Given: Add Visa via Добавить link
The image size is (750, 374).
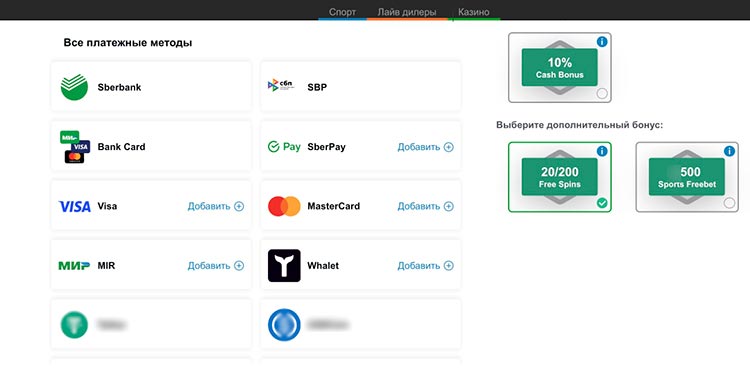Looking at the screenshot, I should click(209, 207).
